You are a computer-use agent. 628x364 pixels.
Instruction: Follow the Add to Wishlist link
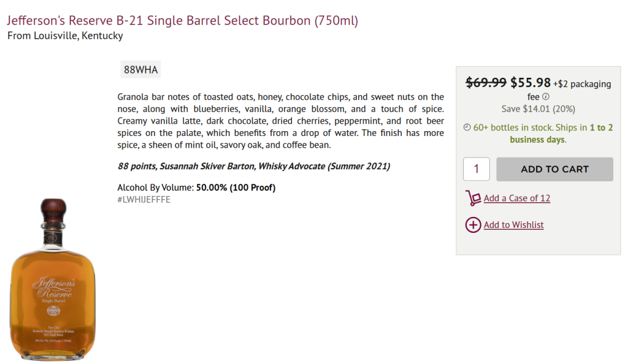click(x=513, y=225)
